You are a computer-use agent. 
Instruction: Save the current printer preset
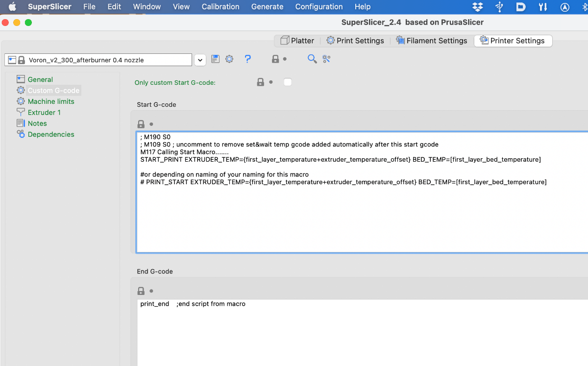215,59
